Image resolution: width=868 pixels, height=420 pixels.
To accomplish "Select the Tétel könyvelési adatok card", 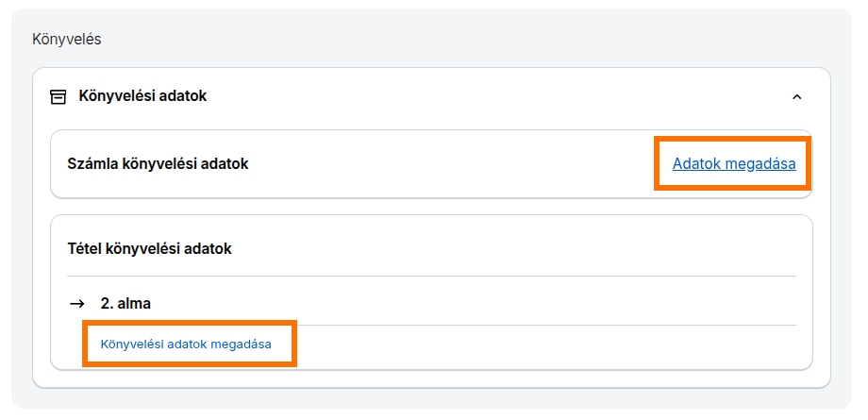I will 432,292.
